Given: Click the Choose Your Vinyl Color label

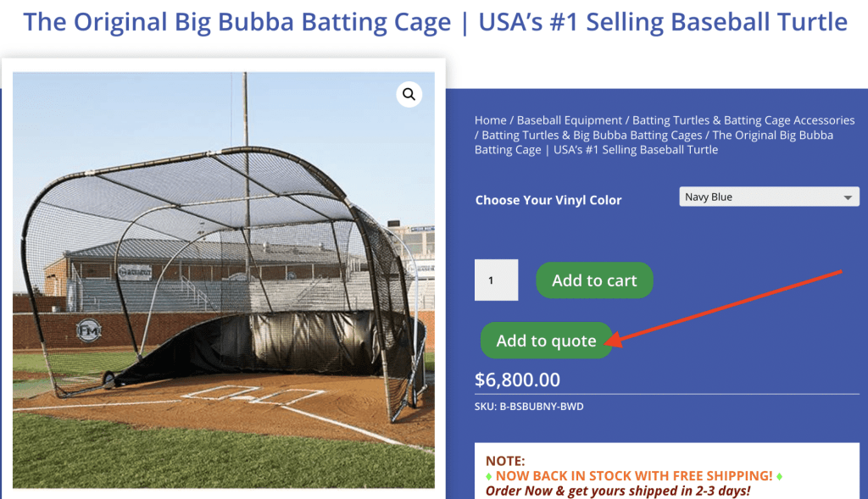Looking at the screenshot, I should pyautogui.click(x=548, y=199).
